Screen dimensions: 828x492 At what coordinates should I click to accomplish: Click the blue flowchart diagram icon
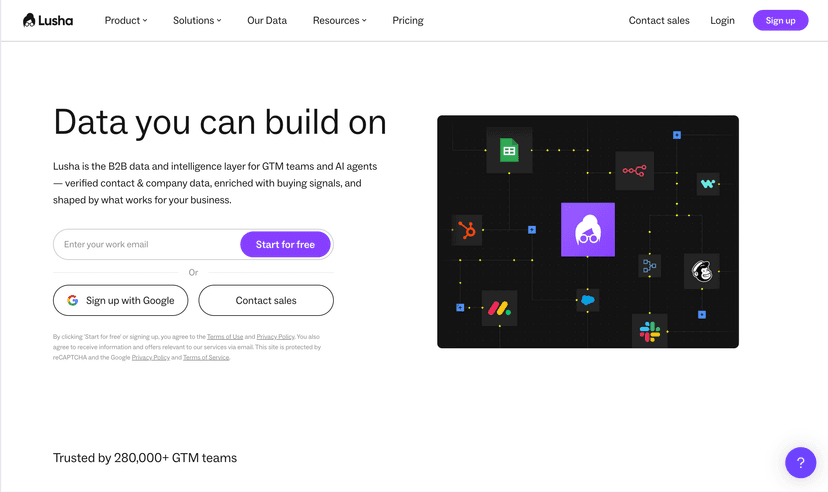click(x=650, y=266)
